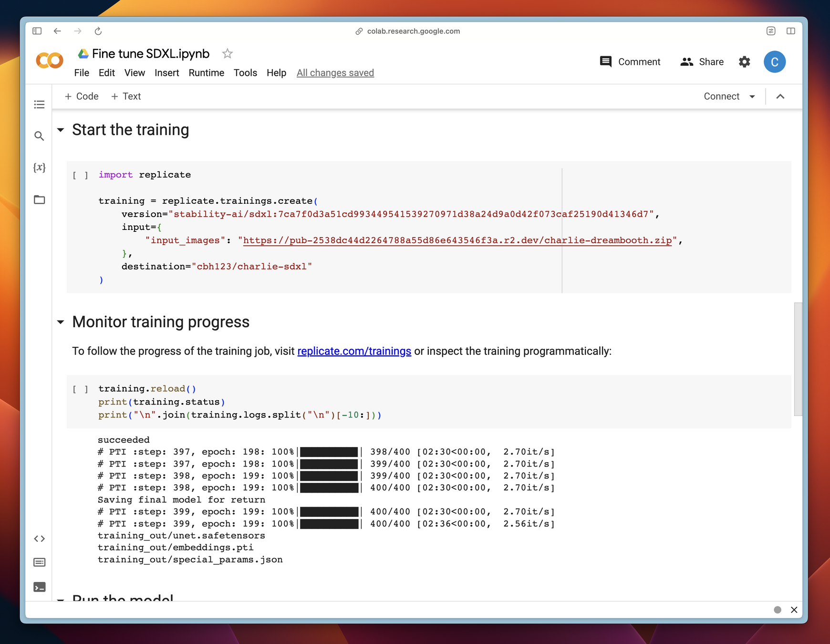
Task: Open the View menu
Action: [135, 73]
